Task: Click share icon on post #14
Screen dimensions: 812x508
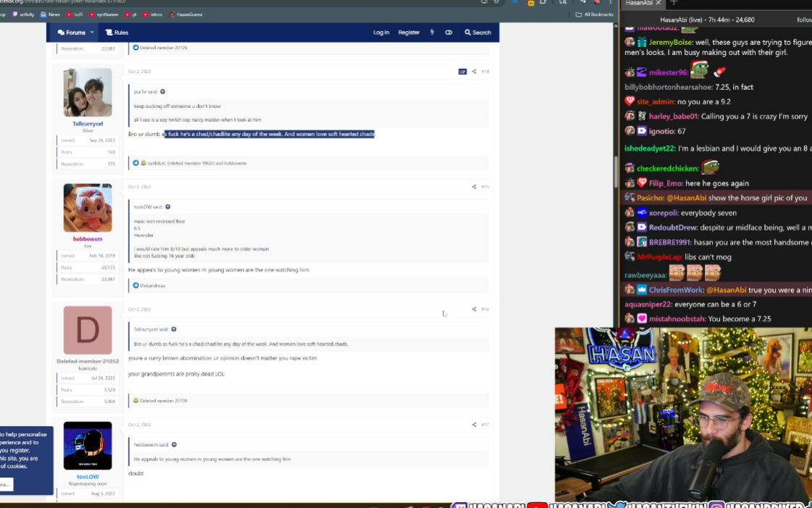Action: coord(474,72)
